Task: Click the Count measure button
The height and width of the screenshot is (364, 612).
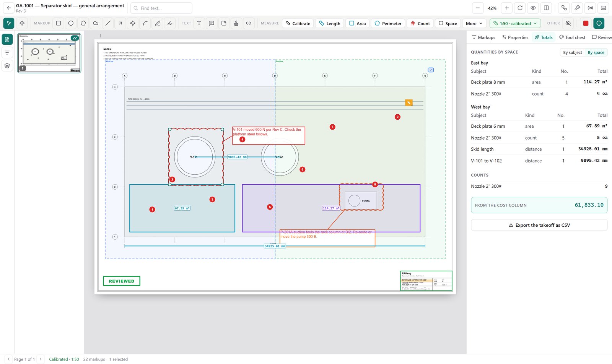Action: tap(420, 23)
